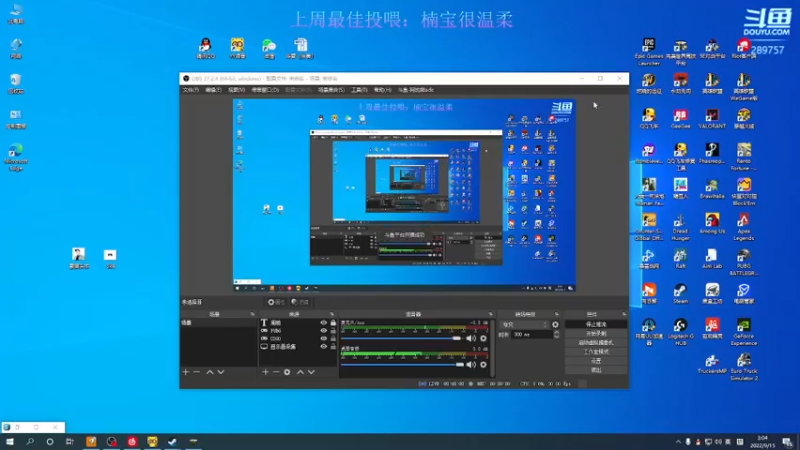Pop out the 转场特效 Transitions dock panel
This screenshot has height=450, width=800.
click(x=557, y=314)
